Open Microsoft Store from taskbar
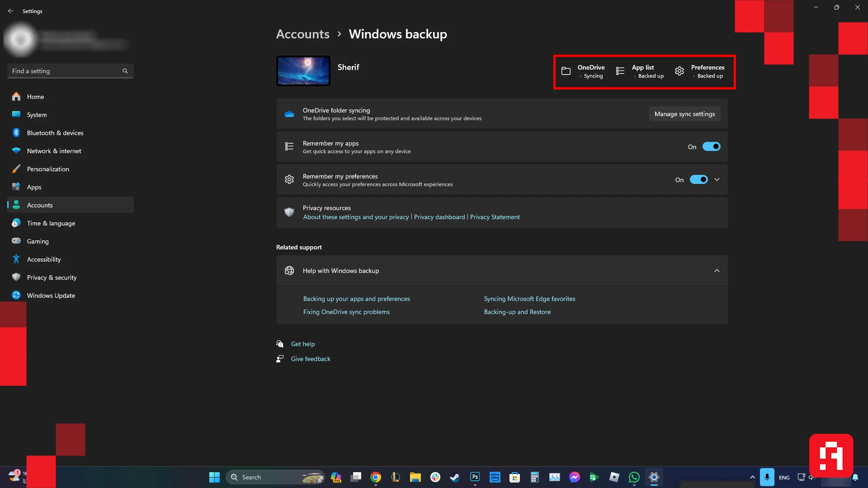Screen dimensions: 868x488 pos(515,477)
